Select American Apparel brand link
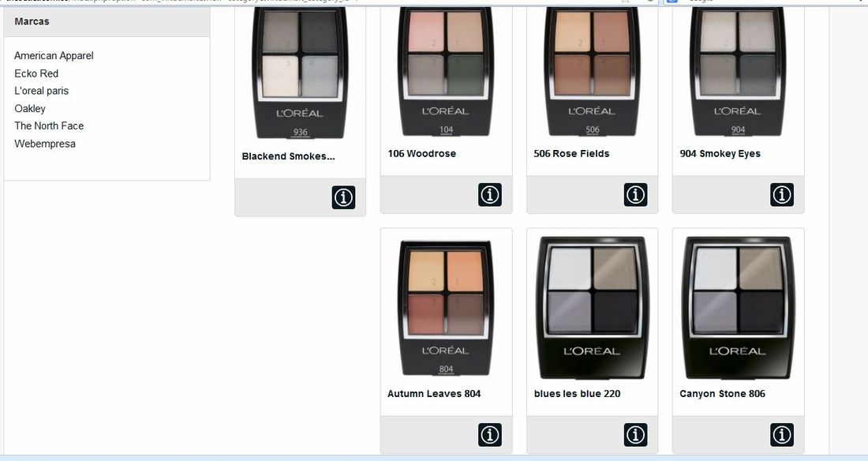Screen dimensions: 868x461 click(x=54, y=55)
